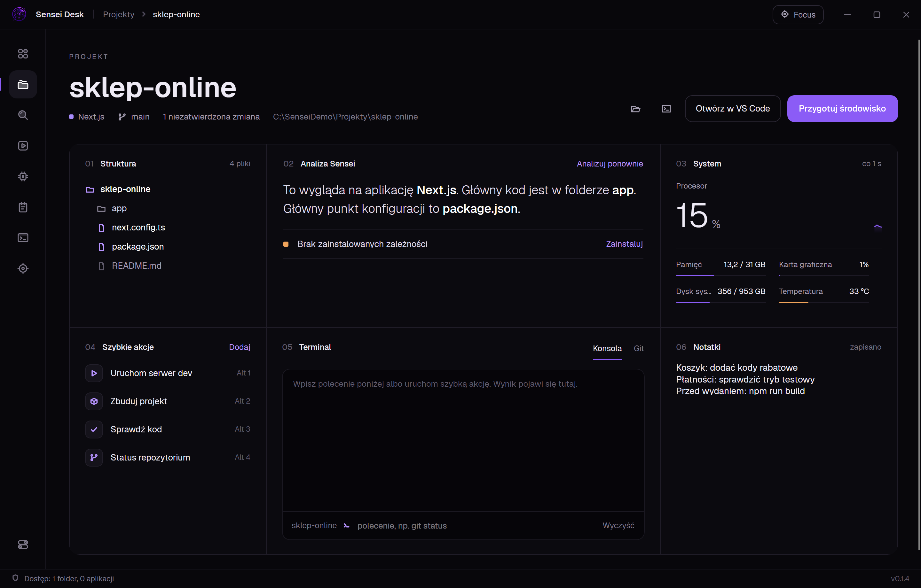Open the processor chip icon in sidebar
This screenshot has height=588, width=921.
pyautogui.click(x=23, y=176)
